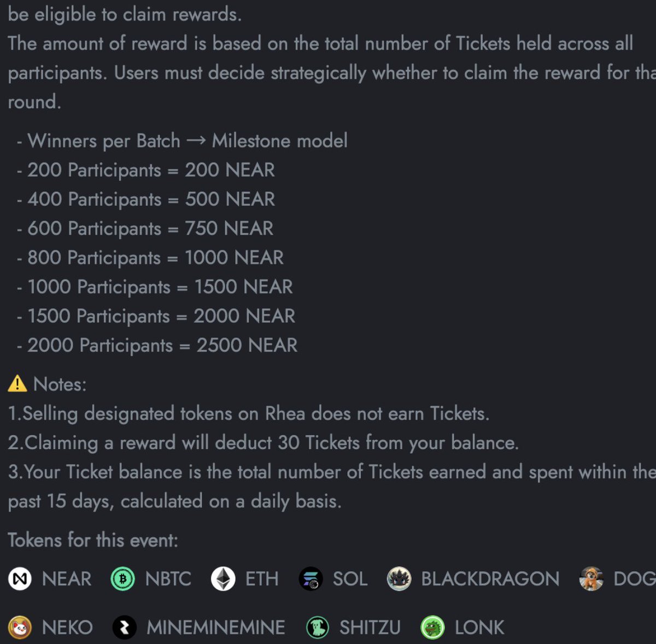Viewport: 656px width, 644px height.
Task: Select the NEAR token label
Action: [67, 579]
